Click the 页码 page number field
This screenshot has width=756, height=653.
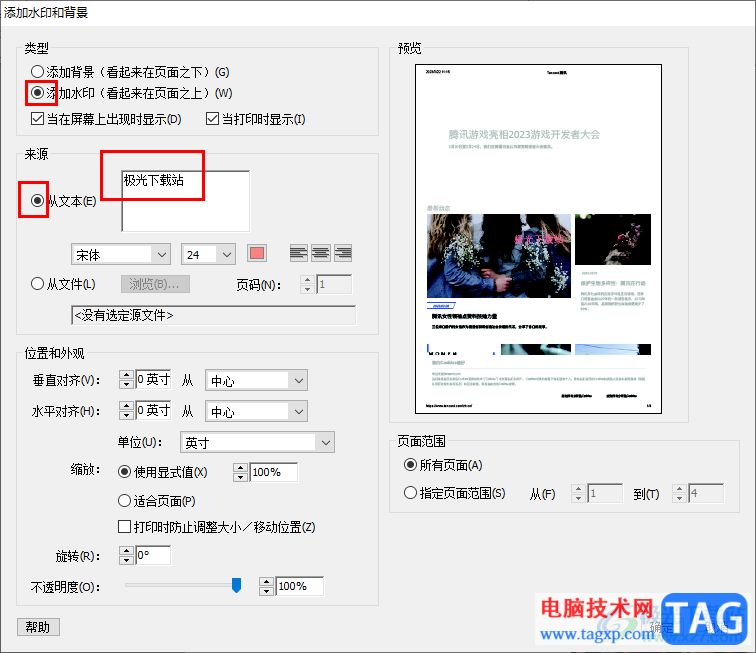(x=334, y=284)
